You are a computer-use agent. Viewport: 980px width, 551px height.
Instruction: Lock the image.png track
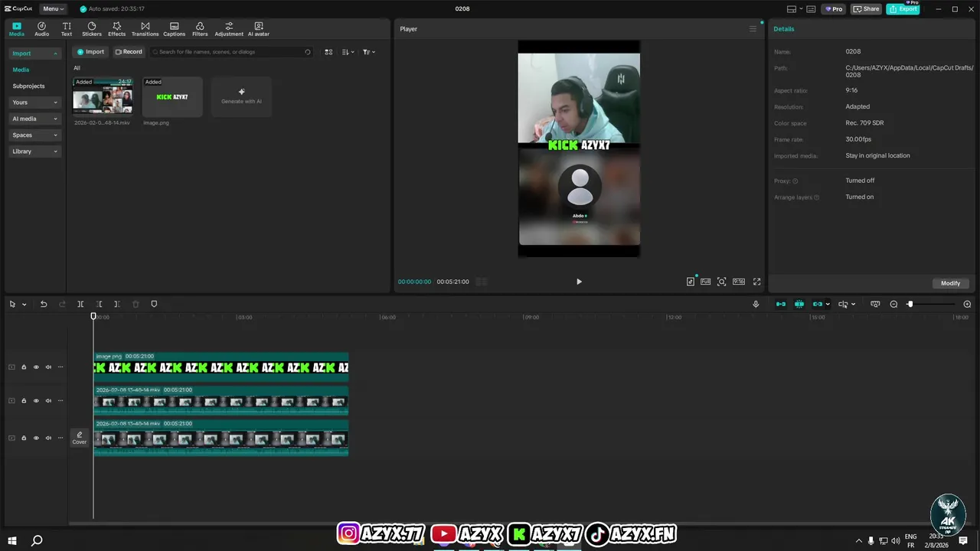[24, 367]
